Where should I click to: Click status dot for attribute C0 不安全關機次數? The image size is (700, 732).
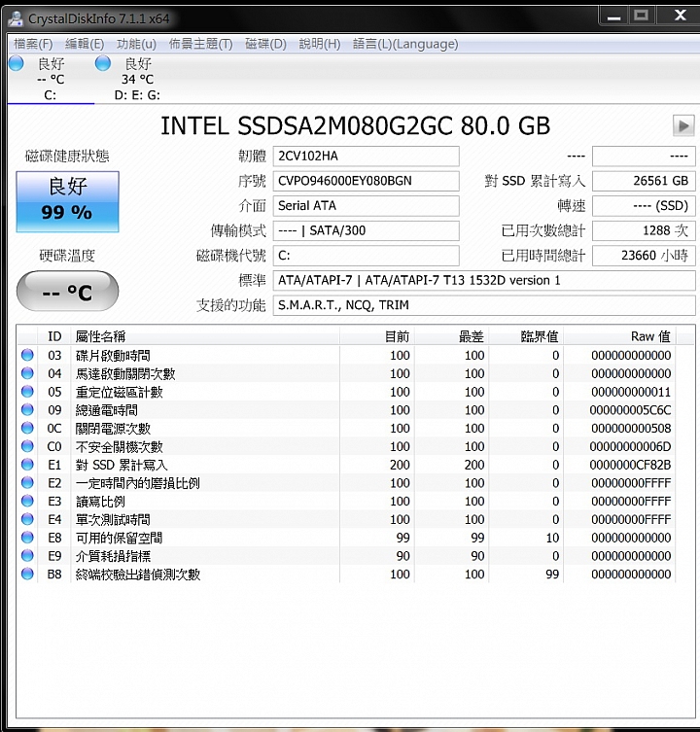point(27,446)
